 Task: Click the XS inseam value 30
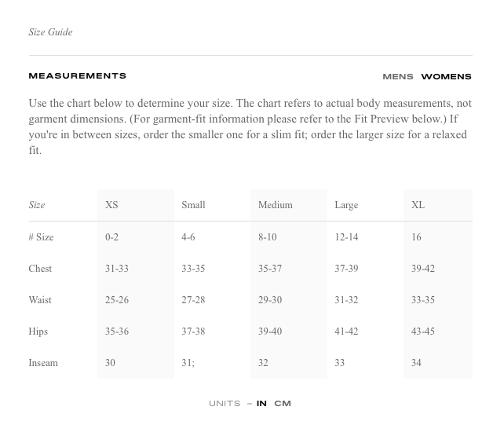(x=110, y=363)
